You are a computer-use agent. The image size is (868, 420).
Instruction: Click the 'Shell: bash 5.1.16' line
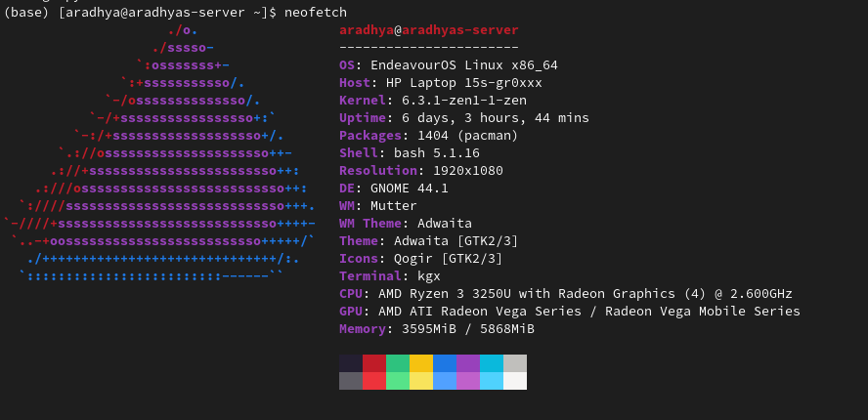point(410,153)
